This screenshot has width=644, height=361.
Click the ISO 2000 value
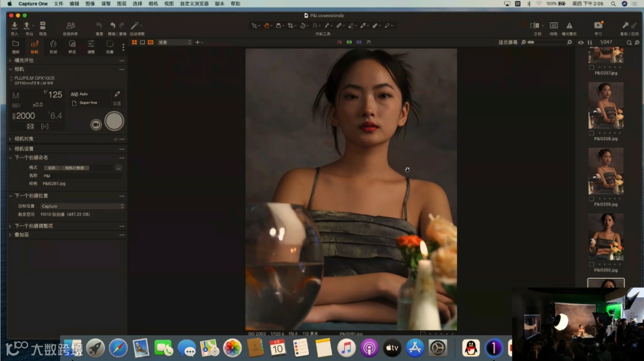click(x=25, y=116)
